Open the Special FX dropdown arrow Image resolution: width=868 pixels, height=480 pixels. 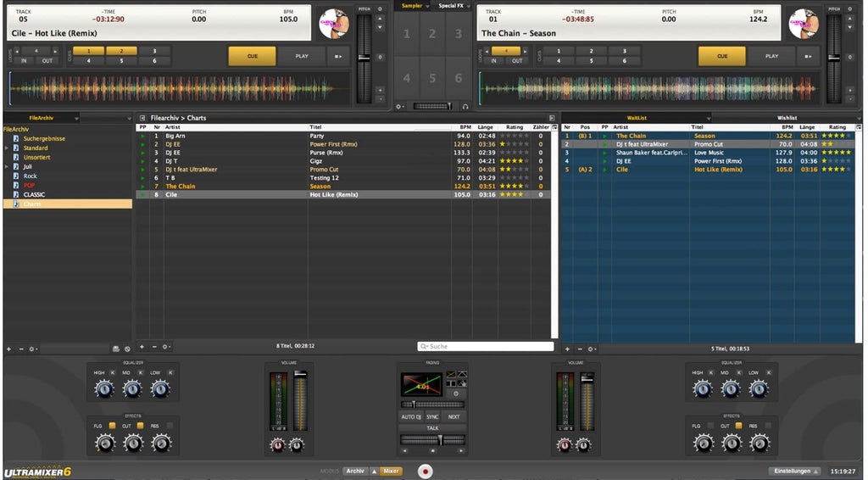(468, 6)
